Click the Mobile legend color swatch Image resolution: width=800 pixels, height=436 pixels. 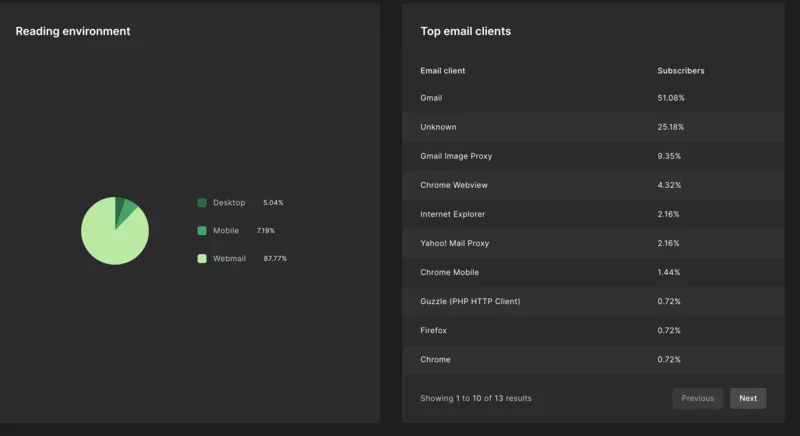click(202, 230)
